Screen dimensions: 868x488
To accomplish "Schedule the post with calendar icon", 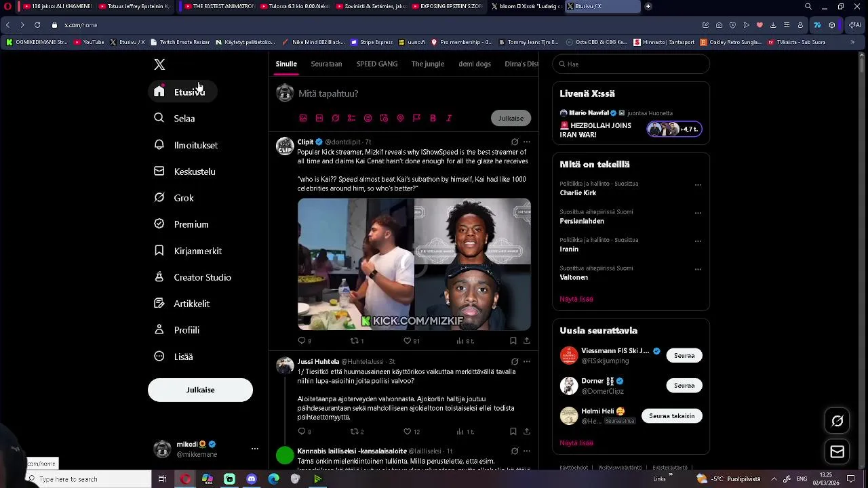I will coord(384,118).
